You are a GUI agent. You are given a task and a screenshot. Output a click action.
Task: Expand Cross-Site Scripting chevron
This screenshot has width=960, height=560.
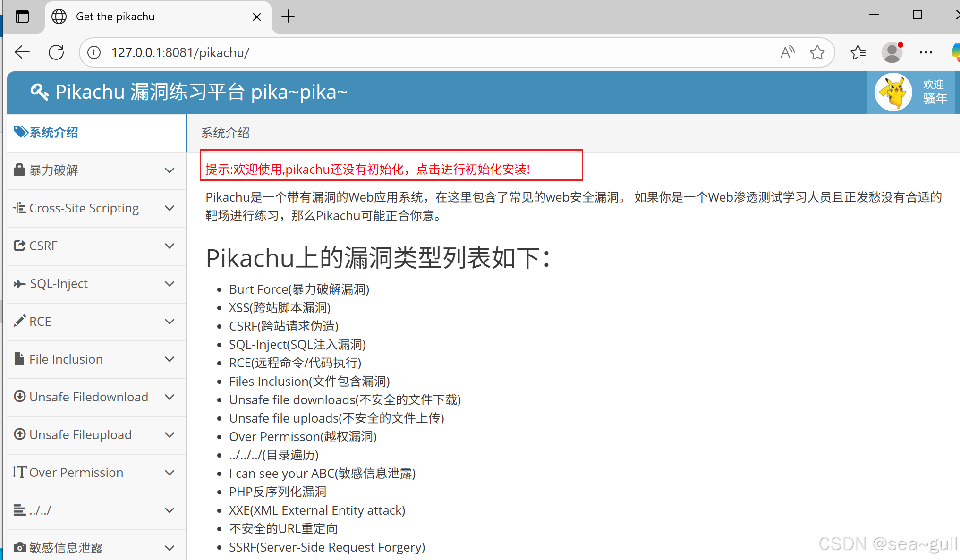170,208
